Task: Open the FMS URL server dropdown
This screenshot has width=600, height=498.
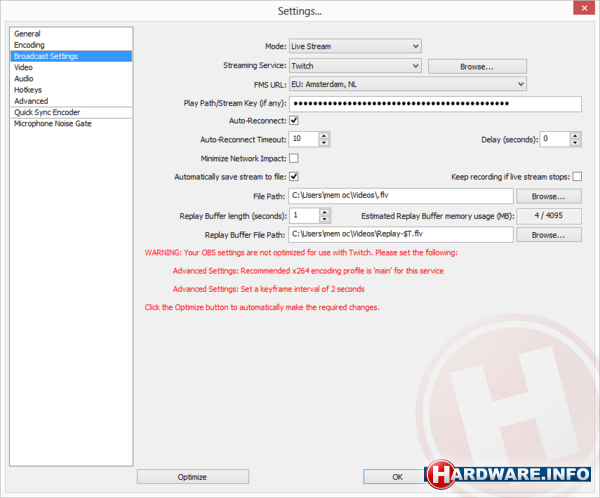Action: click(x=408, y=84)
